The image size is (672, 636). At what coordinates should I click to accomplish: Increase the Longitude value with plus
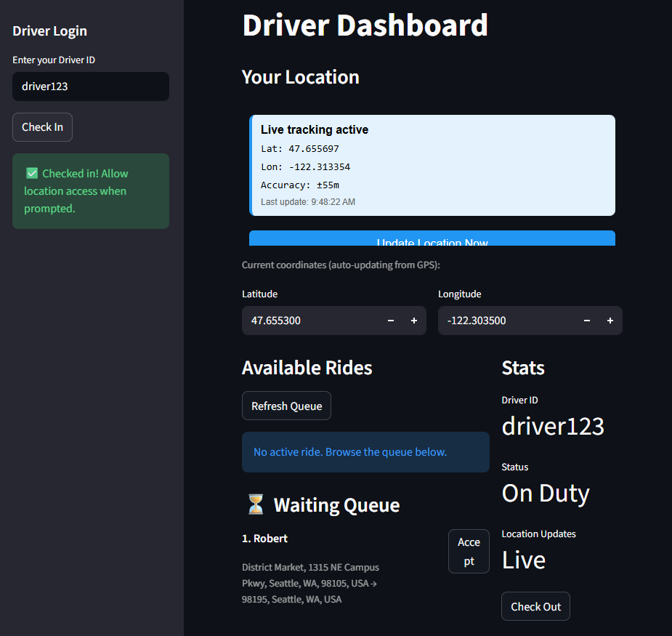click(610, 321)
